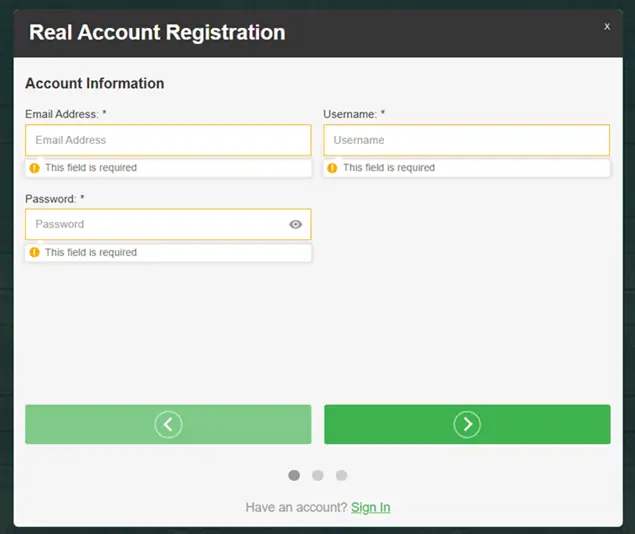Select the third step indicator dot
The width and height of the screenshot is (635, 534).
pos(341,475)
